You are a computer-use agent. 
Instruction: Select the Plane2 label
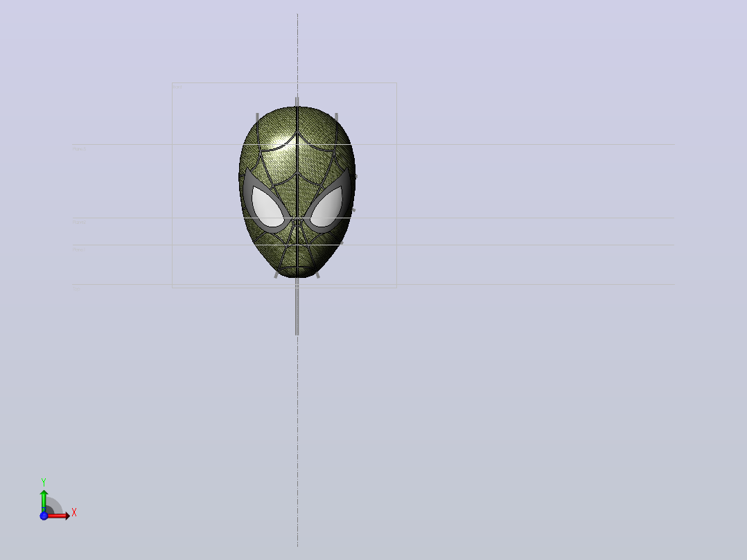tap(79, 222)
